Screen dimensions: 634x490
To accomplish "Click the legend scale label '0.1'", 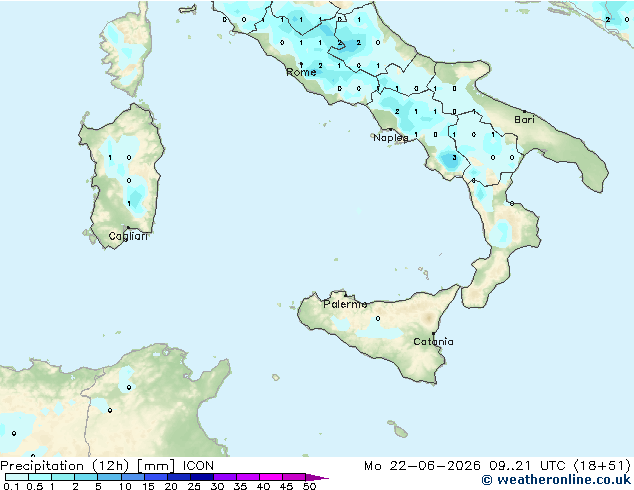I will [x=11, y=486].
